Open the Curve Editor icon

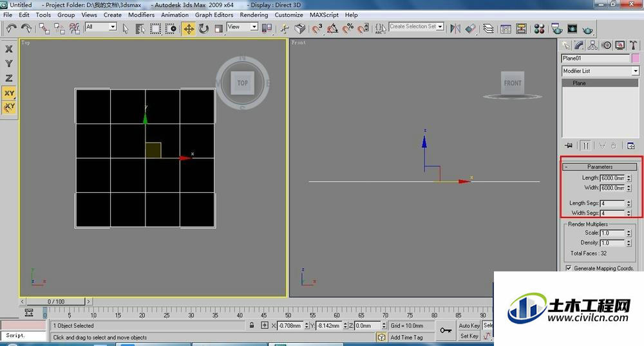(x=506, y=29)
